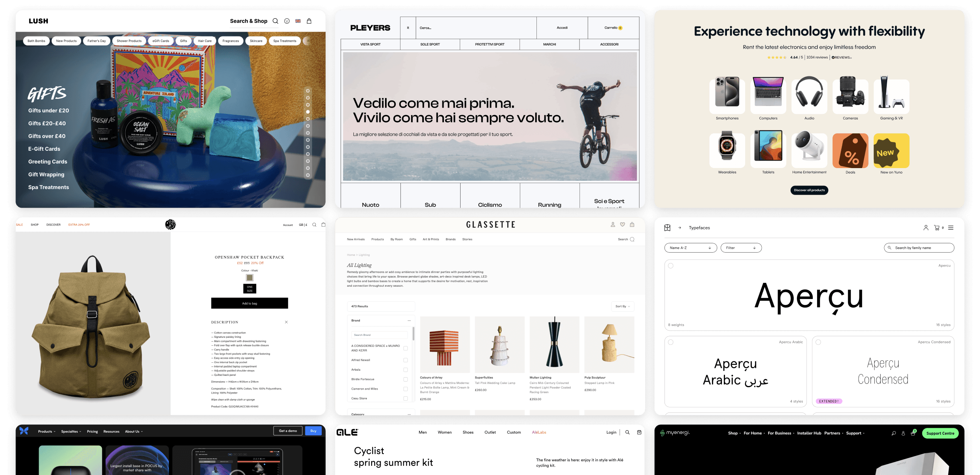This screenshot has width=980, height=475.
Task: Select the filled LUSH carousel dot
Action: [x=308, y=112]
